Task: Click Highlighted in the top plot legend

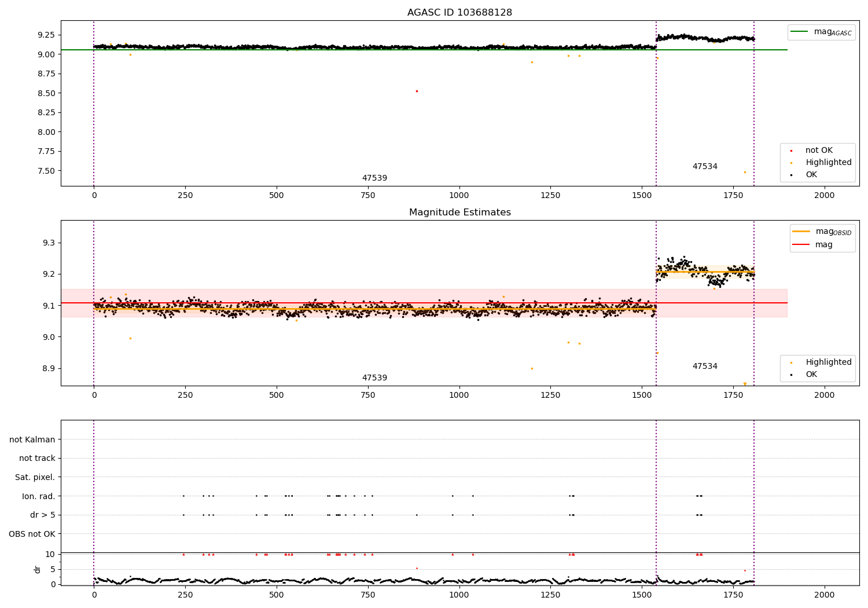Action: [x=828, y=162]
